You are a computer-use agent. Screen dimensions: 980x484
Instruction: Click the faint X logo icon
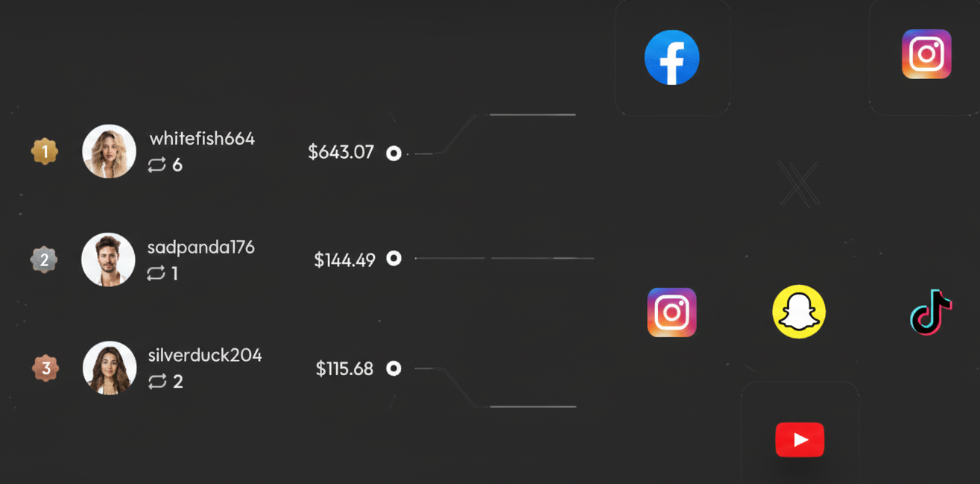(x=799, y=183)
